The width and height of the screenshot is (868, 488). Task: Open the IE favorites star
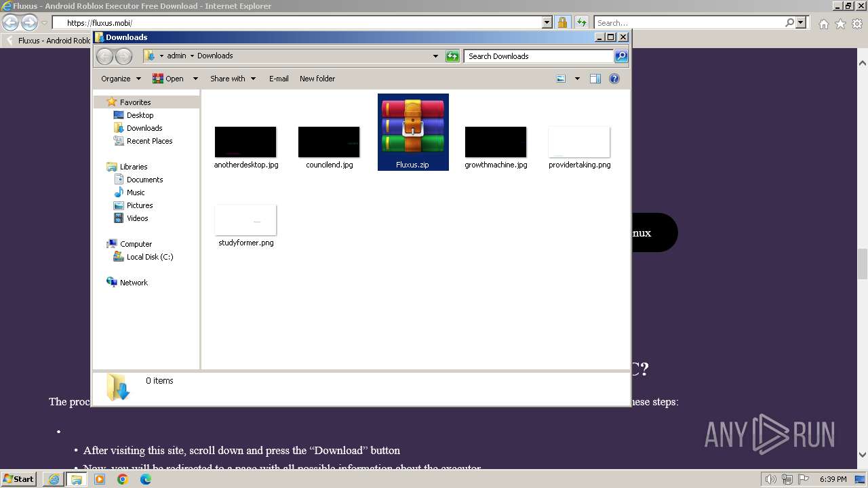841,24
